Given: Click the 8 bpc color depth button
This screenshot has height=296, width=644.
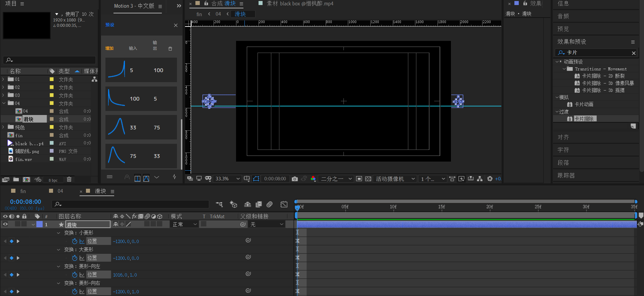Looking at the screenshot, I should [x=53, y=180].
